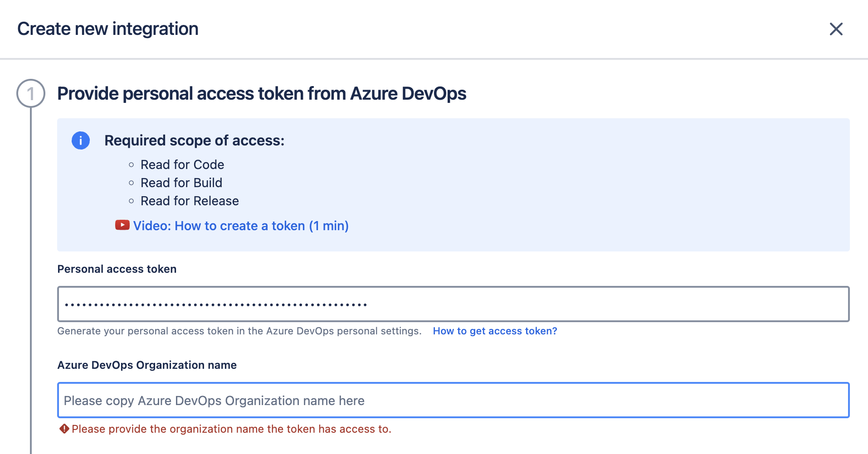Click the 'Required scope of access' heading
Viewport: 868px width, 454px height.
[194, 140]
